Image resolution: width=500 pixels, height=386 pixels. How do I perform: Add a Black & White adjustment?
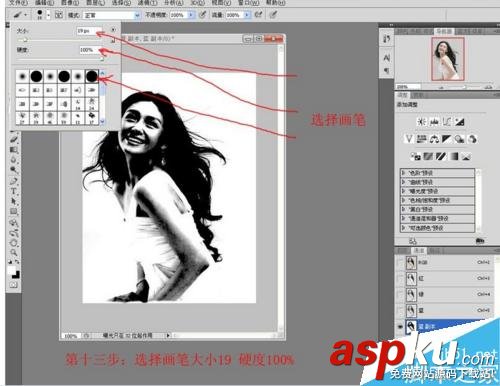click(447, 139)
